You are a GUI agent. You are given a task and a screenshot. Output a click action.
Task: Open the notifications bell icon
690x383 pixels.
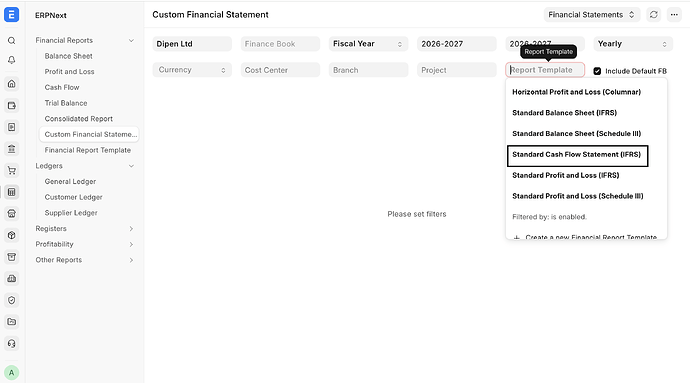pyautogui.click(x=11, y=60)
